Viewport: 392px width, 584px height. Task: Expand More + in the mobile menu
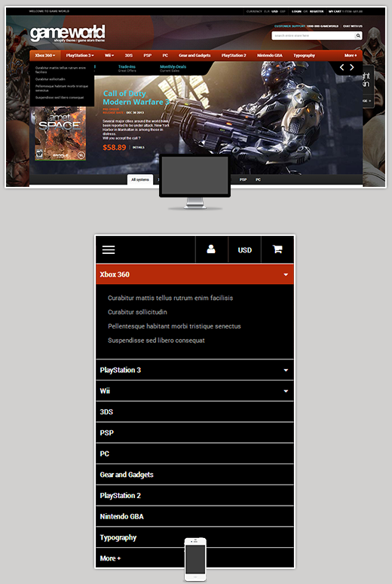pyautogui.click(x=110, y=558)
